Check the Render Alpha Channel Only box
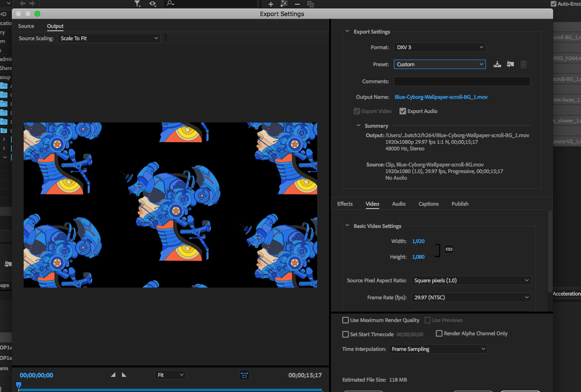 pos(439,333)
